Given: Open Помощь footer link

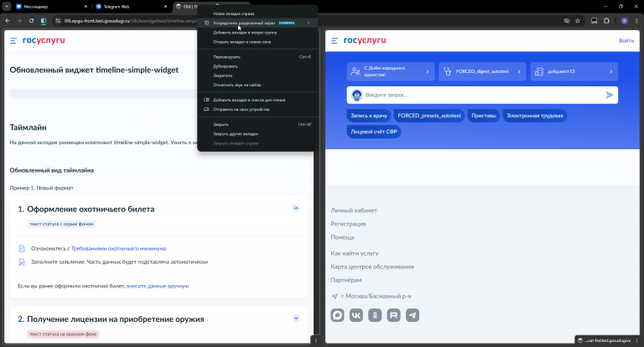Looking at the screenshot, I should [x=342, y=237].
